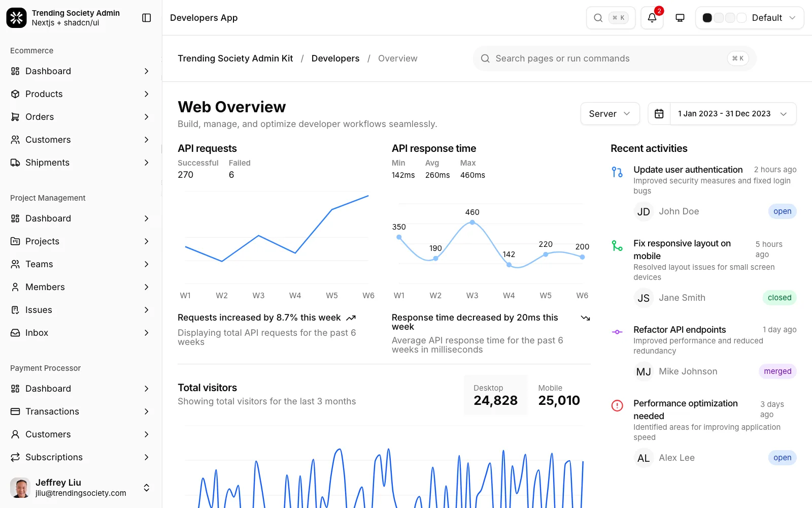Viewport: 812px width, 508px height.
Task: Open Project Management Dashboard item
Action: [x=81, y=218]
